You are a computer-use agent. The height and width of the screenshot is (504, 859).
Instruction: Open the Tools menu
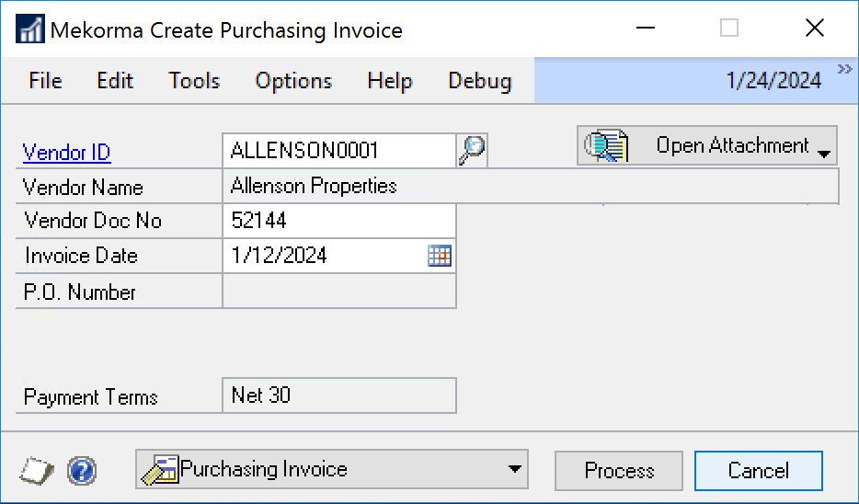point(194,81)
